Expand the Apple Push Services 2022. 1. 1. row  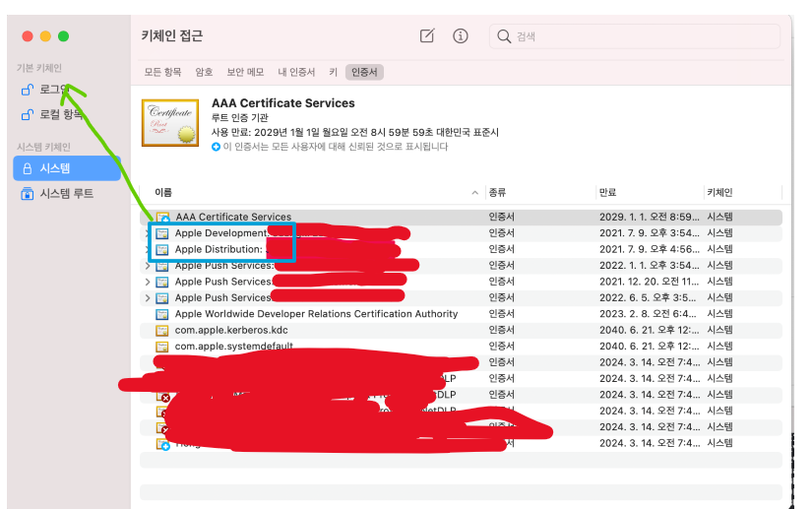(x=148, y=266)
